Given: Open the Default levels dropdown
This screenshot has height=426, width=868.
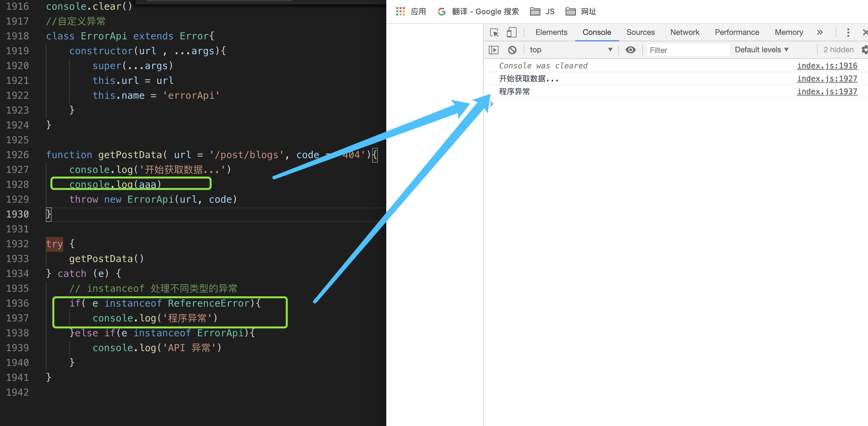Looking at the screenshot, I should (762, 50).
